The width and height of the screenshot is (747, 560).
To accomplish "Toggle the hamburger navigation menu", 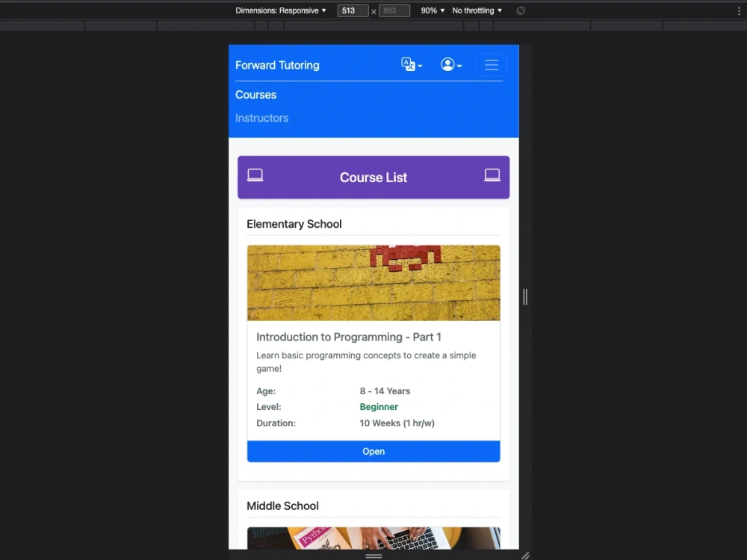I will (x=492, y=65).
